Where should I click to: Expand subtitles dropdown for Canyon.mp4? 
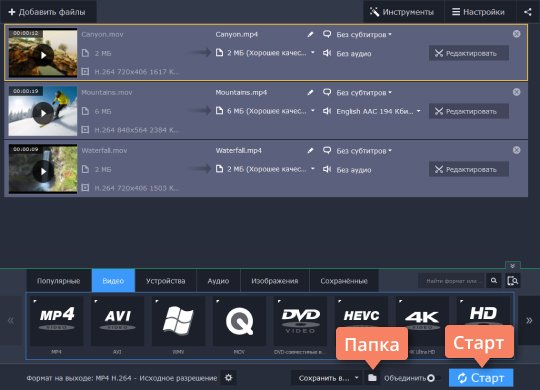click(x=364, y=34)
